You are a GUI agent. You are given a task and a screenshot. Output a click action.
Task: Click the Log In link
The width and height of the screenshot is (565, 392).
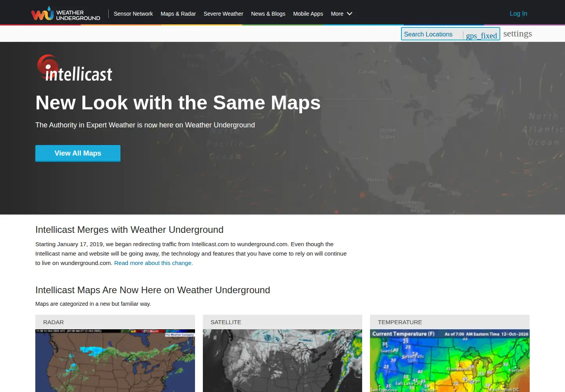pyautogui.click(x=518, y=13)
